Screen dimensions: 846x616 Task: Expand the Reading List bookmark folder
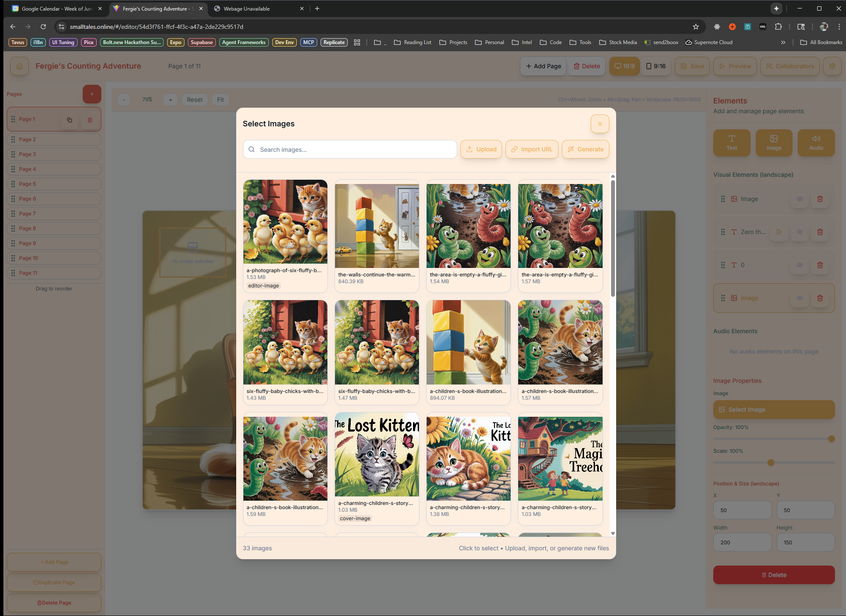click(x=413, y=42)
